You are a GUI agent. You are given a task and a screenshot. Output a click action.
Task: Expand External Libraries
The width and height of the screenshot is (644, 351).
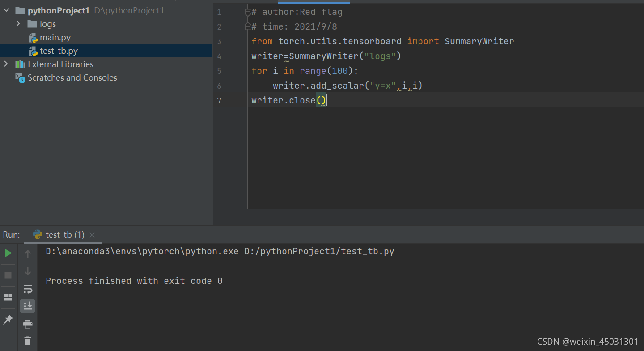click(6, 64)
